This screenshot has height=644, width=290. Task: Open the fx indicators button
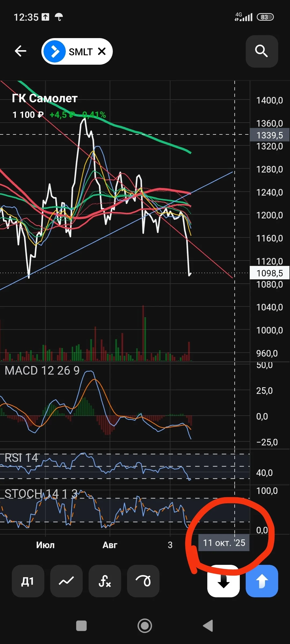pyautogui.click(x=105, y=581)
